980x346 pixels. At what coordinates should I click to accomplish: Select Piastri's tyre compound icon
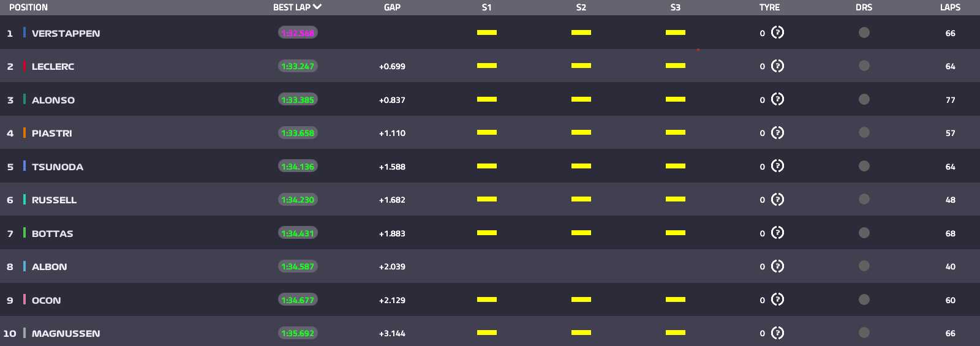click(x=777, y=132)
